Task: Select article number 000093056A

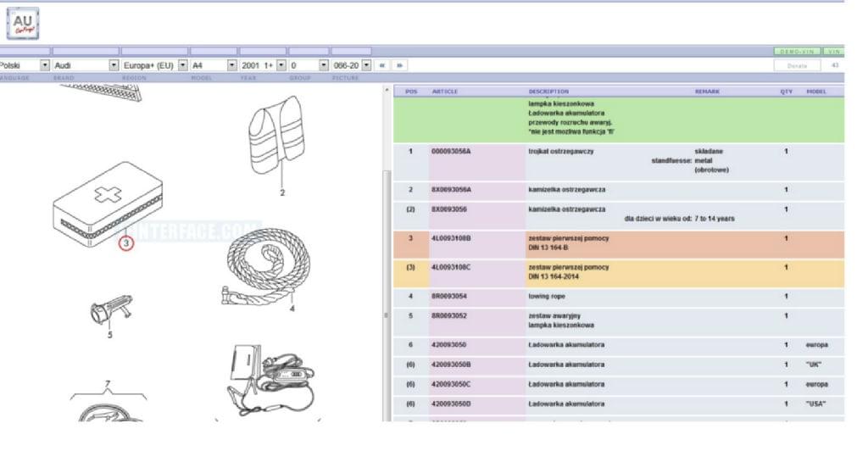Action: click(451, 151)
